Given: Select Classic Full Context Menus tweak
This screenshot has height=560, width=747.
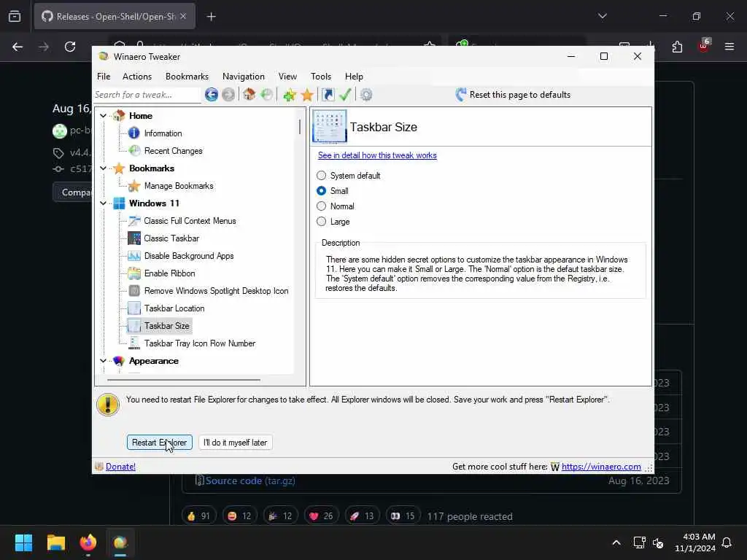Looking at the screenshot, I should click(190, 221).
